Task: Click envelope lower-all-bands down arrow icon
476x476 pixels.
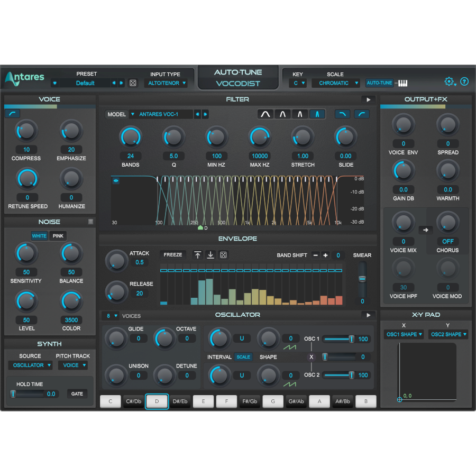Action: click(x=210, y=255)
